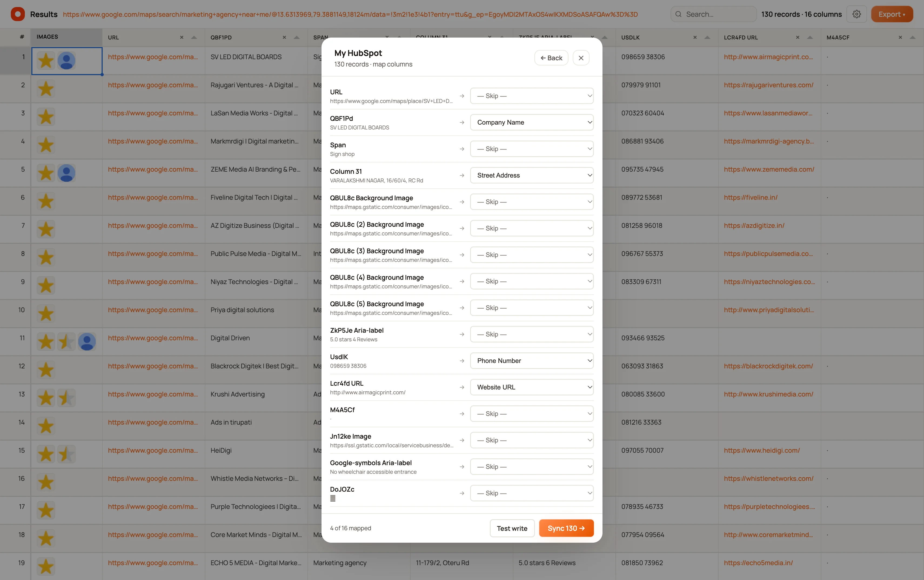Viewport: 924px width, 580px height.
Task: Click the source URL at the top
Action: click(350, 14)
